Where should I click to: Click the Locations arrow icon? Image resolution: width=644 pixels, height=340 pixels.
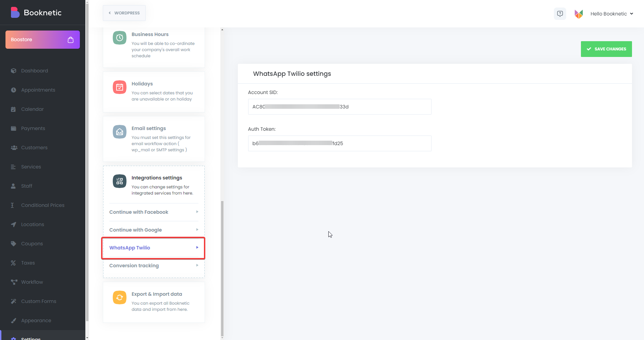coord(13,224)
